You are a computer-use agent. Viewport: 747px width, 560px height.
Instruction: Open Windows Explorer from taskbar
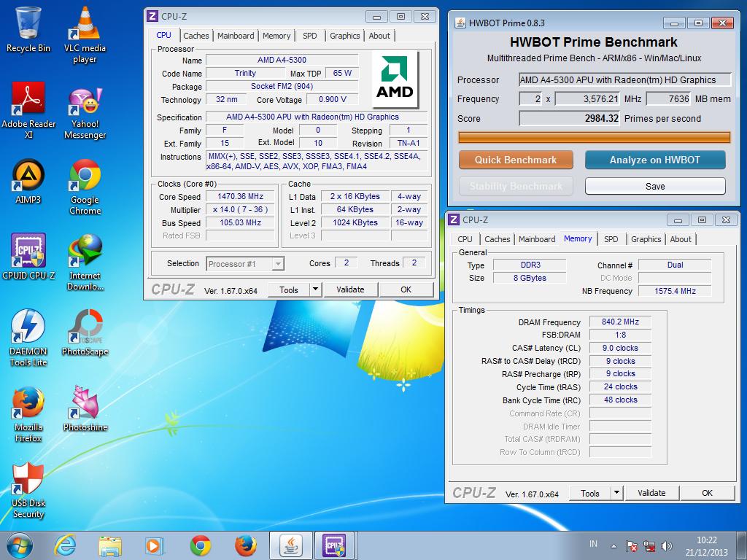(x=110, y=545)
